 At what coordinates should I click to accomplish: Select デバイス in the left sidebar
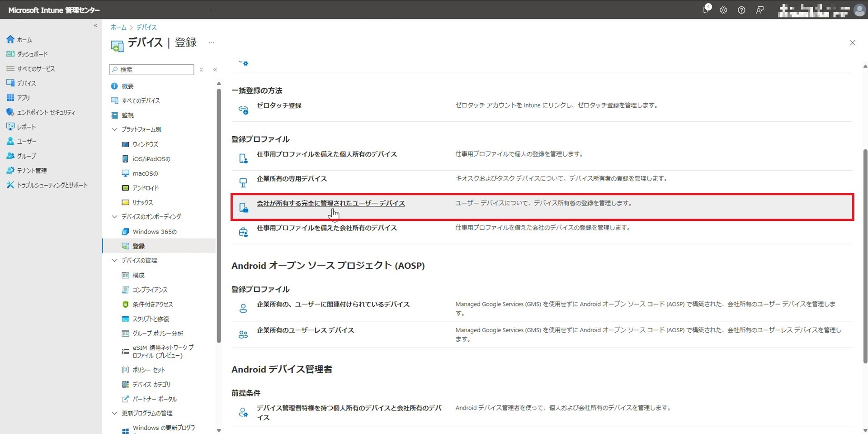tap(25, 83)
